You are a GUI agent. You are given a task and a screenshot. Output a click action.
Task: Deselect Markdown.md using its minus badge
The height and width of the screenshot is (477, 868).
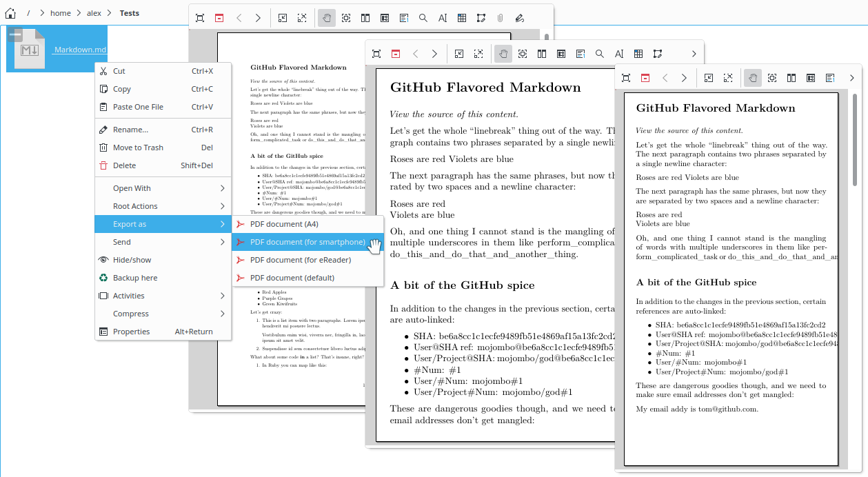click(x=16, y=34)
